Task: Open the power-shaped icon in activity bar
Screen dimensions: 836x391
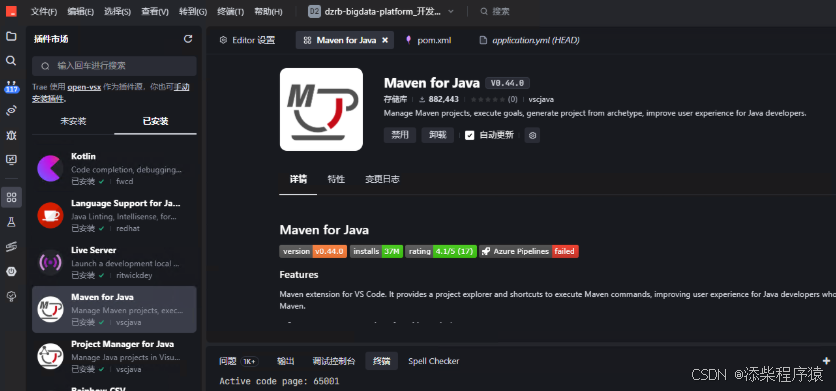Action: click(11, 272)
